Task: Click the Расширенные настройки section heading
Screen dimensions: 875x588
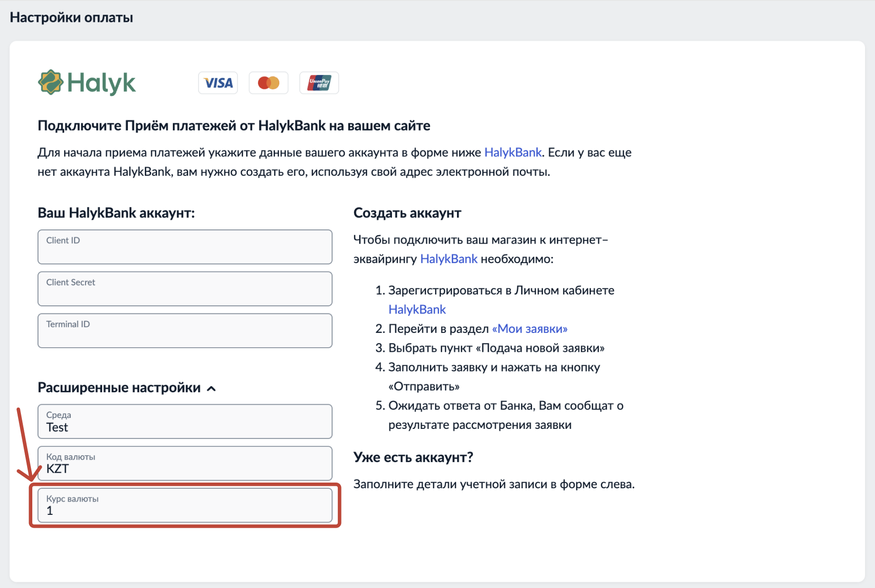Action: tap(119, 388)
